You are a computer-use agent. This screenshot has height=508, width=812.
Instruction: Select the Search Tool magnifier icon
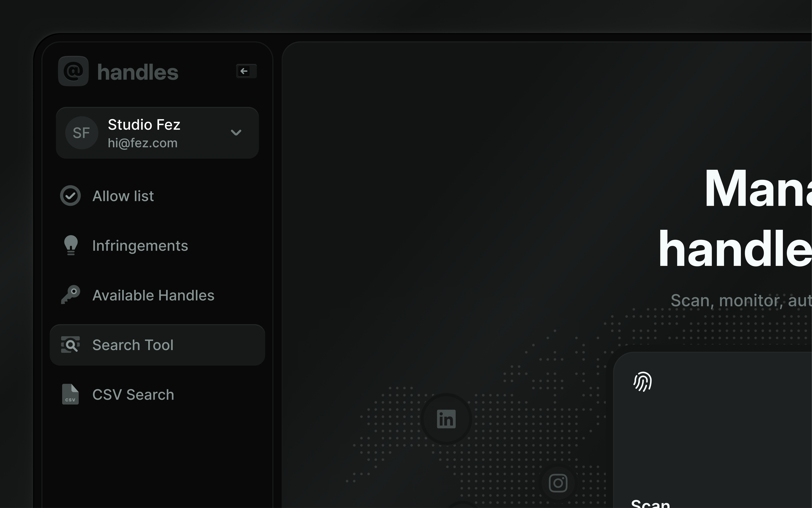coord(70,345)
